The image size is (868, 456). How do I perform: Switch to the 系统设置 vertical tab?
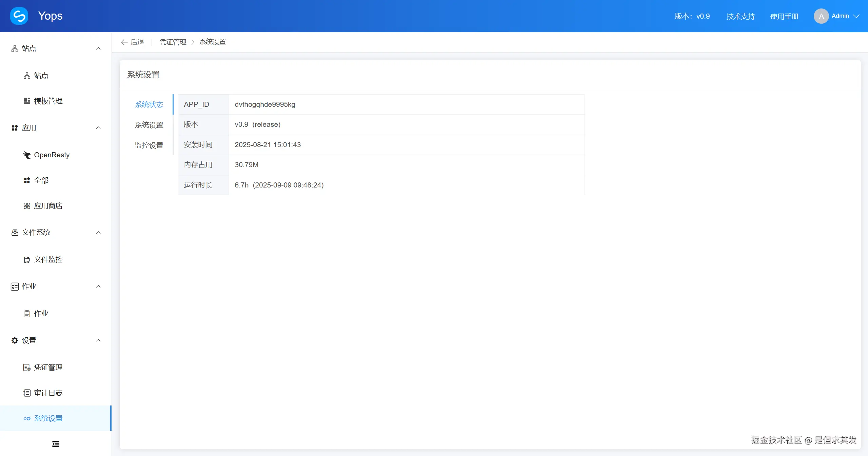[149, 125]
